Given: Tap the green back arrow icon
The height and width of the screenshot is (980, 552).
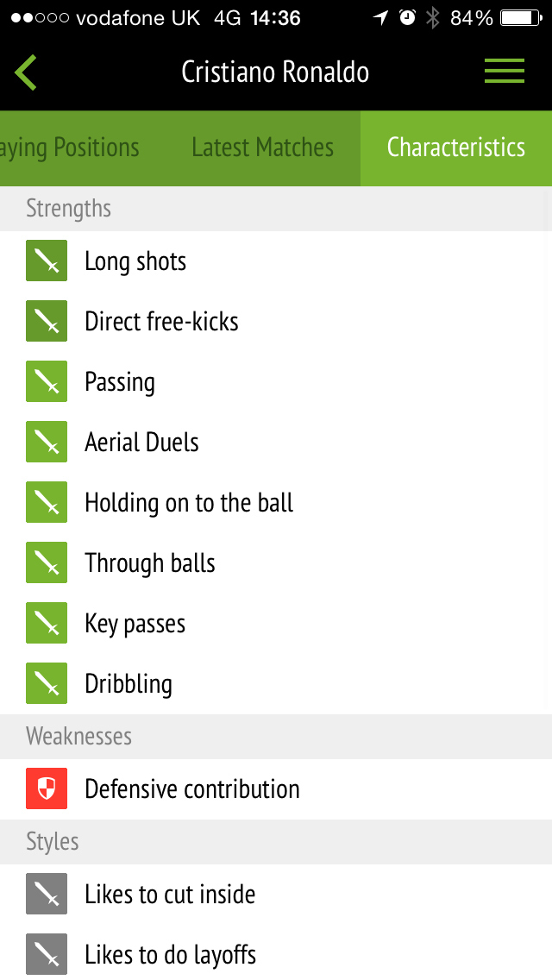Looking at the screenshot, I should (x=26, y=72).
